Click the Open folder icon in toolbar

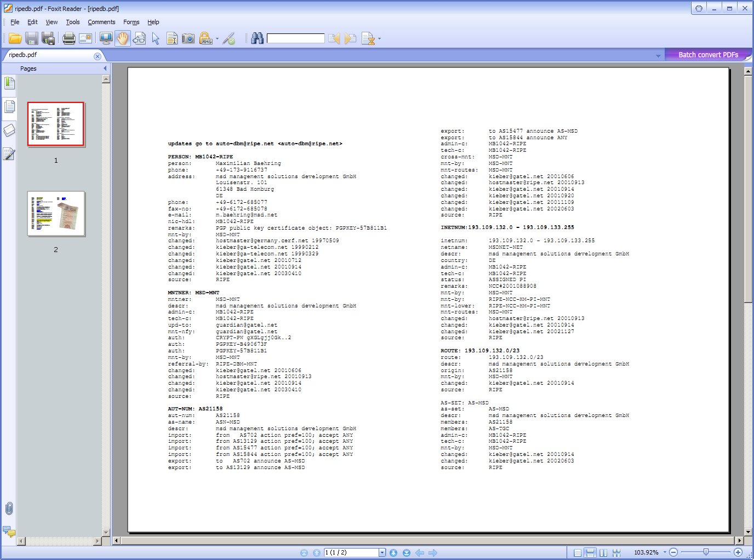click(15, 38)
